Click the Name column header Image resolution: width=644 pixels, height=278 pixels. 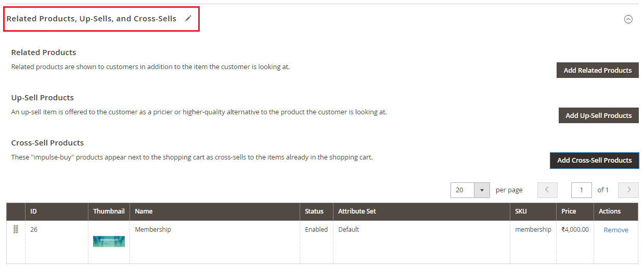click(x=215, y=211)
